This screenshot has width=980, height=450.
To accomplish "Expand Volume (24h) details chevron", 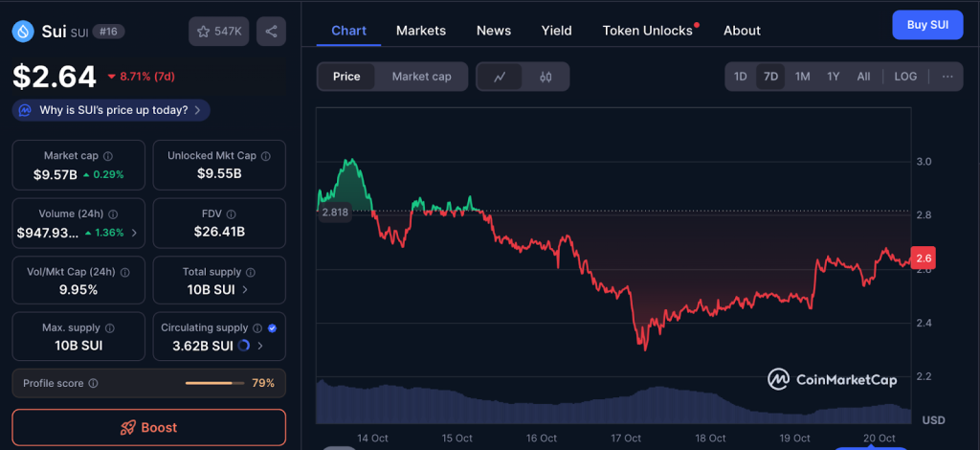I will (134, 233).
